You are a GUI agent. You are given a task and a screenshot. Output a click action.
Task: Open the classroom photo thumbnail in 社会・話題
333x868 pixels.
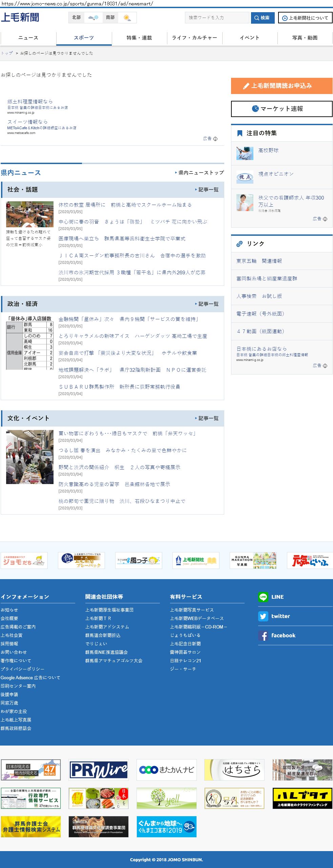(30, 214)
